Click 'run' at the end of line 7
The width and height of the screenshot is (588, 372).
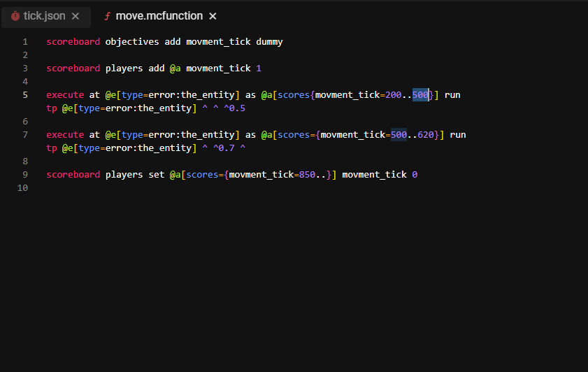click(458, 135)
